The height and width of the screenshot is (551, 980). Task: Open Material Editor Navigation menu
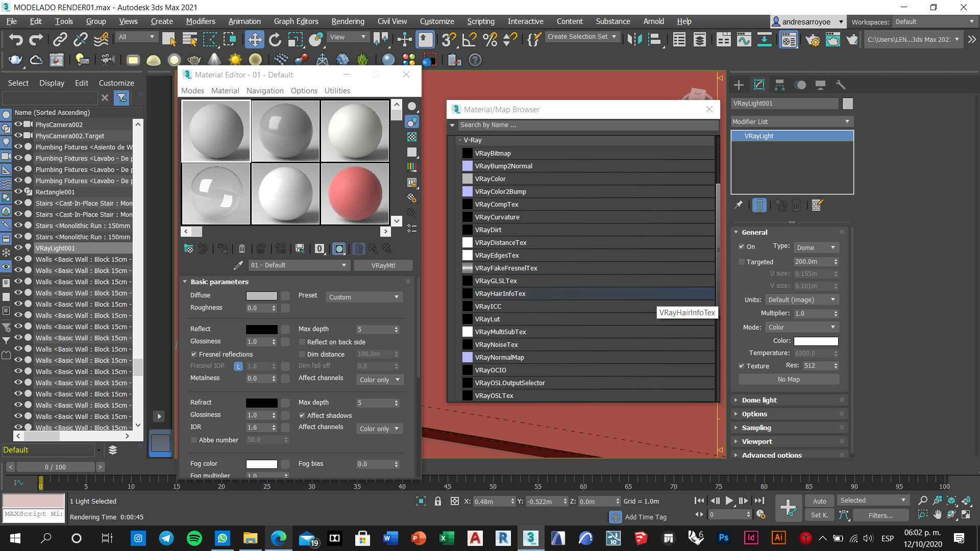tap(265, 91)
